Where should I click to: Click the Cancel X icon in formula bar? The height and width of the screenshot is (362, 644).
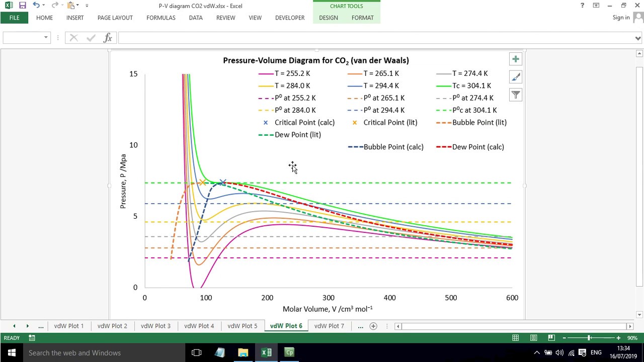(73, 38)
